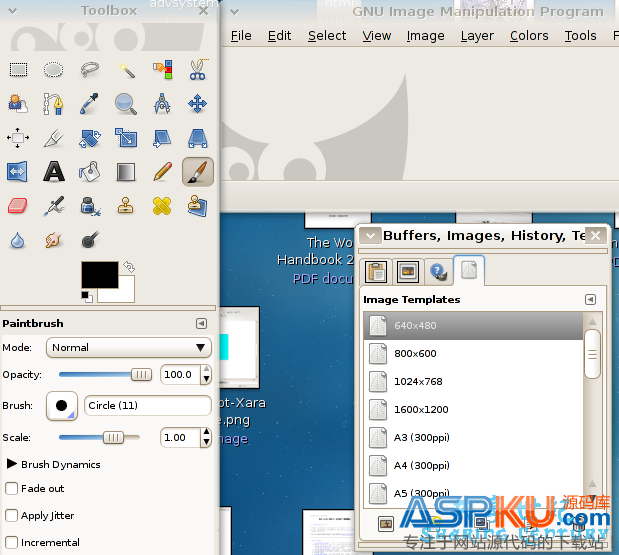This screenshot has height=555, width=619.
Task: Select the Smudge tool
Action: (x=53, y=240)
